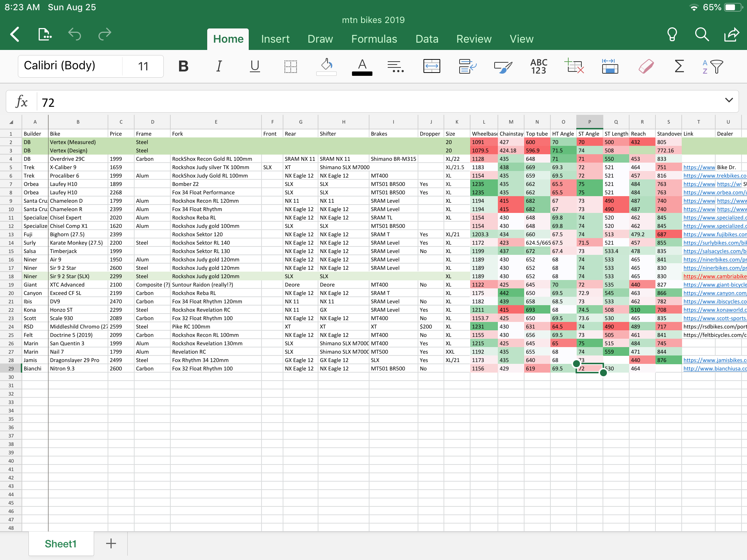Select all cells via corner triangle

tap(11, 122)
